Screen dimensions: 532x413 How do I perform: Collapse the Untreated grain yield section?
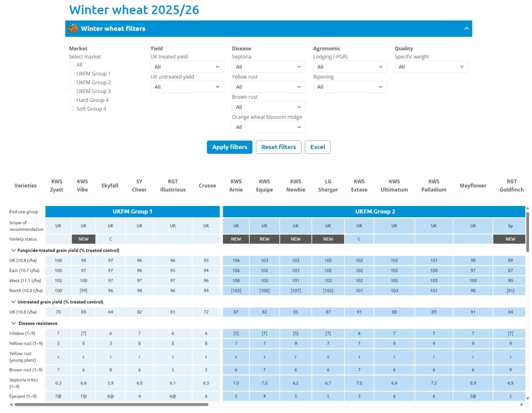[13, 302]
